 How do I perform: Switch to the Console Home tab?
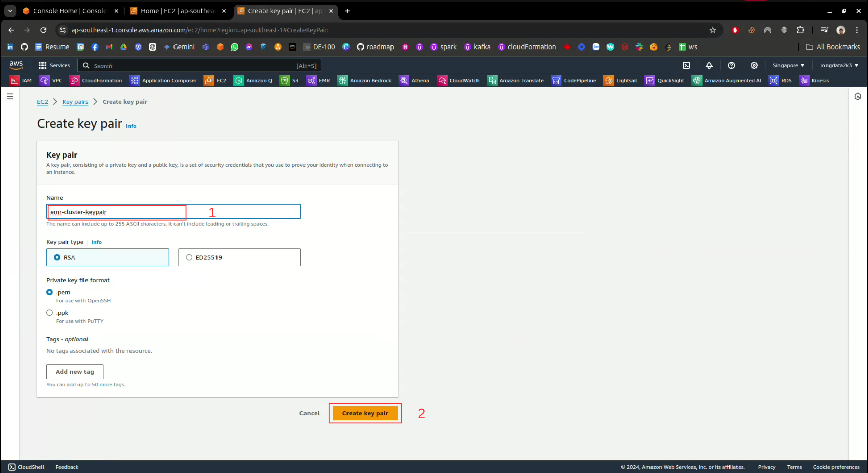tap(69, 11)
